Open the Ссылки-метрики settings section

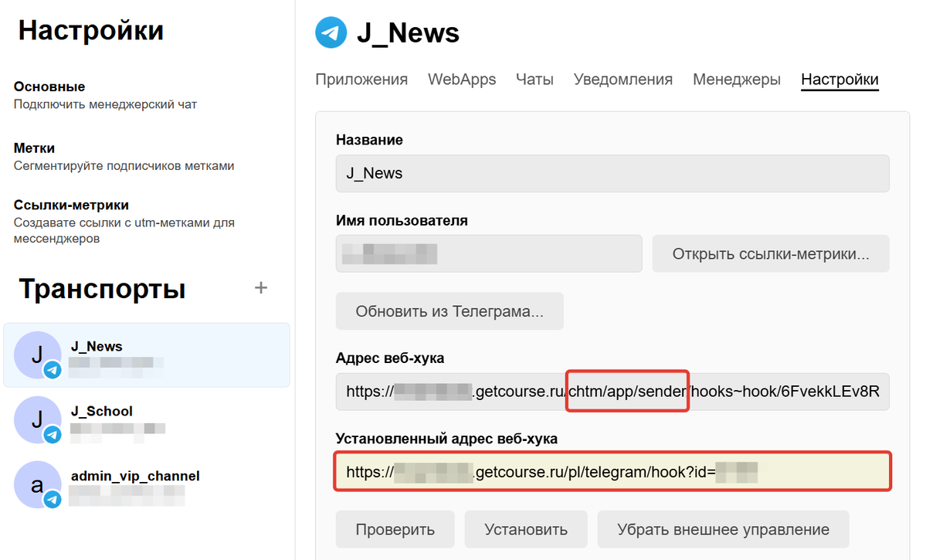click(124, 221)
